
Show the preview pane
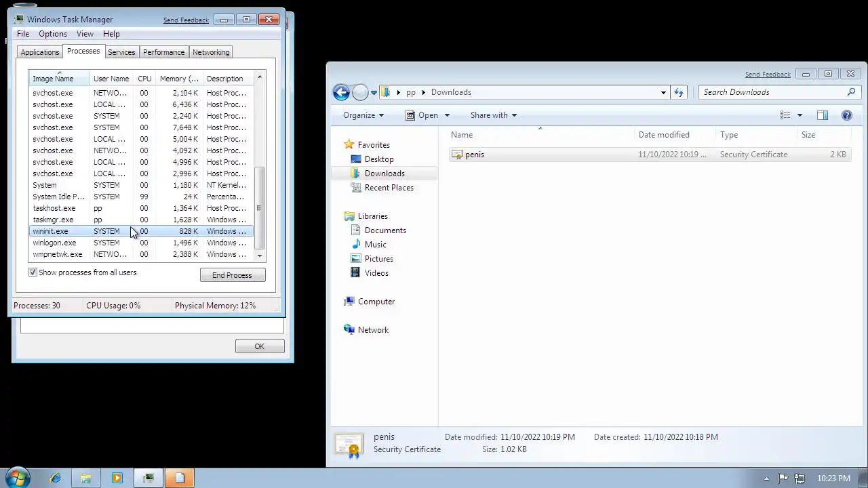pos(823,115)
